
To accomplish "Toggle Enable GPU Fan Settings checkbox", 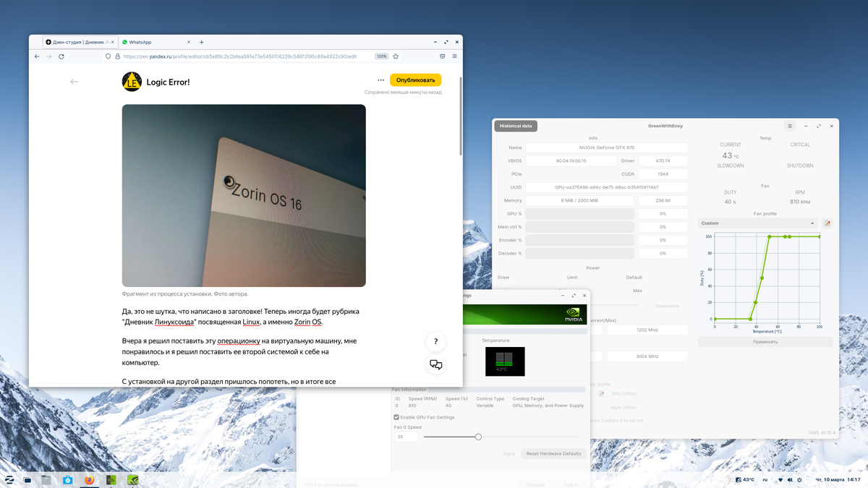I will pos(396,417).
